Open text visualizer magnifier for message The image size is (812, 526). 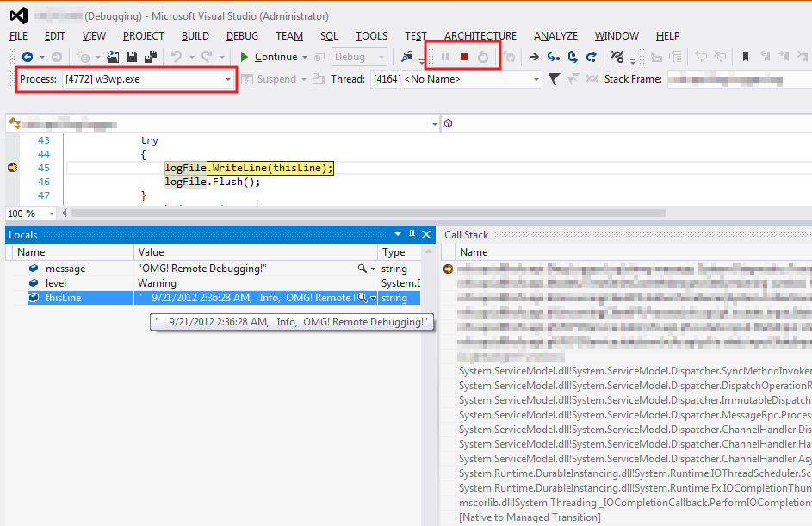click(x=362, y=269)
